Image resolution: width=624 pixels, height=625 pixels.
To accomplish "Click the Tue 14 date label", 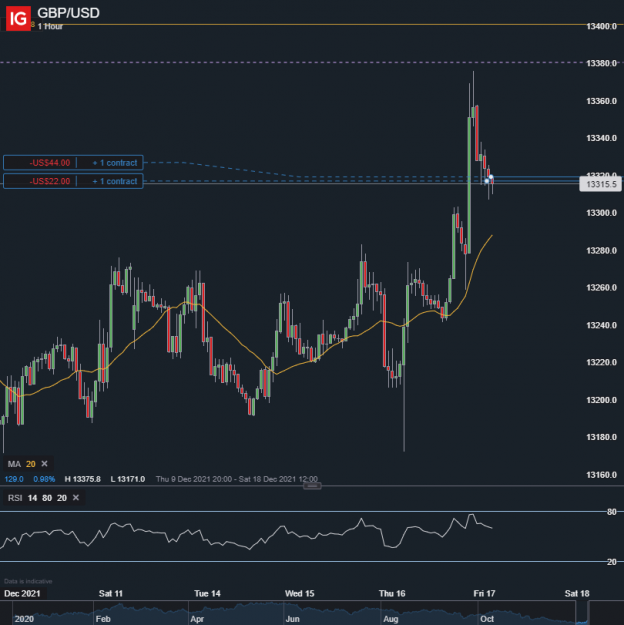I will coord(207,594).
